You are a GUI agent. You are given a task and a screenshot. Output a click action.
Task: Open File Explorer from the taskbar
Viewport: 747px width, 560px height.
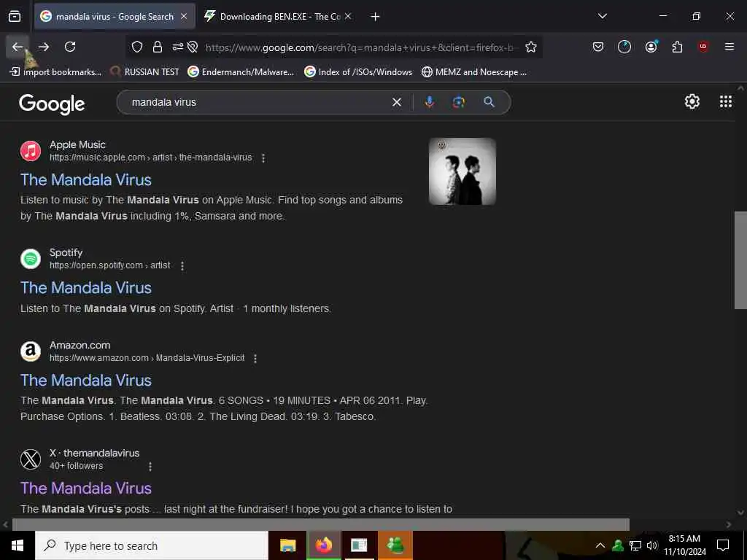click(287, 545)
